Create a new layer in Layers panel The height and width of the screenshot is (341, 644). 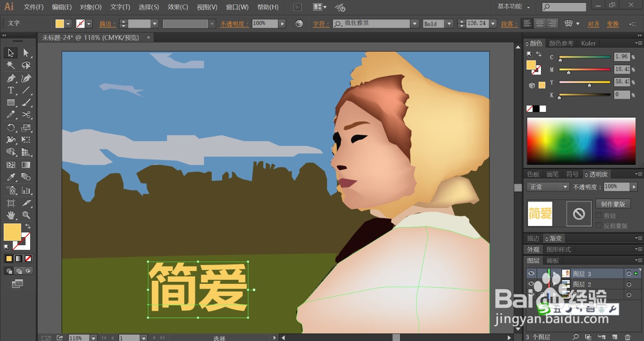tap(615, 337)
